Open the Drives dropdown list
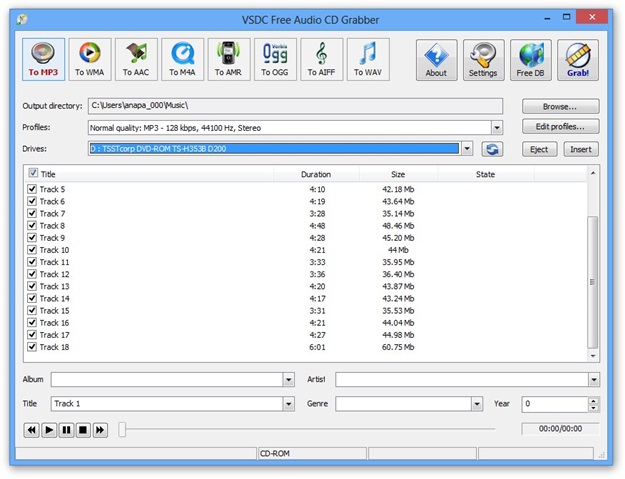The image size is (625, 479). point(467,149)
